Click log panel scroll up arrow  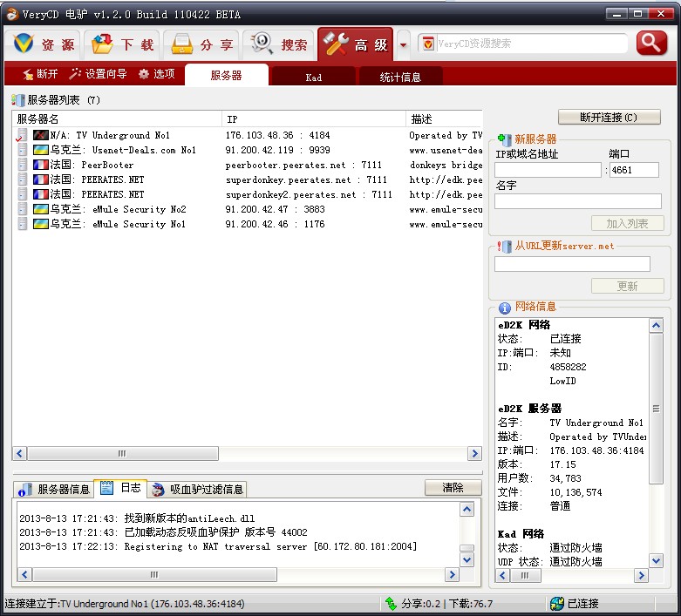pos(466,509)
